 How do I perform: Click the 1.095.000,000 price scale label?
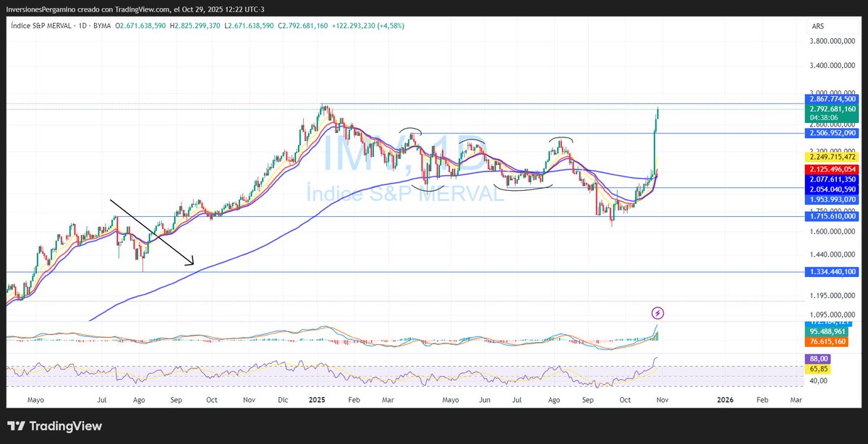pos(832,315)
